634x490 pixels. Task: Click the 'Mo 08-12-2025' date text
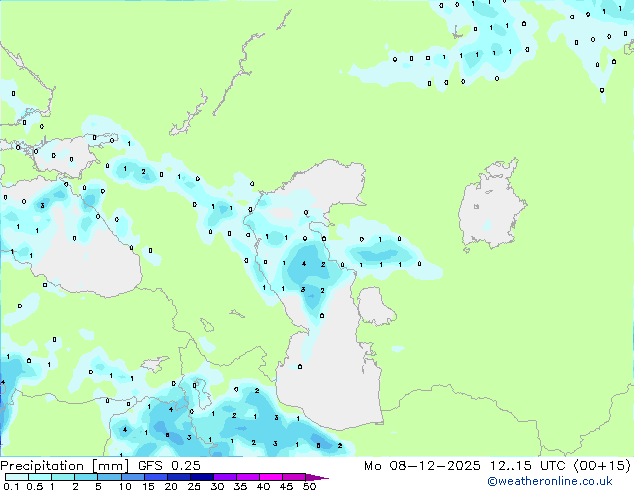pyautogui.click(x=422, y=466)
